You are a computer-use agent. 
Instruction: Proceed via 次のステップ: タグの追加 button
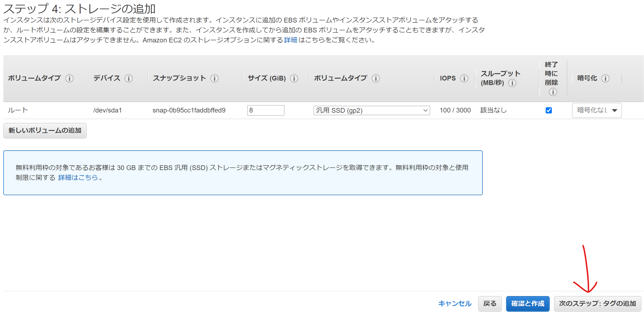click(597, 304)
